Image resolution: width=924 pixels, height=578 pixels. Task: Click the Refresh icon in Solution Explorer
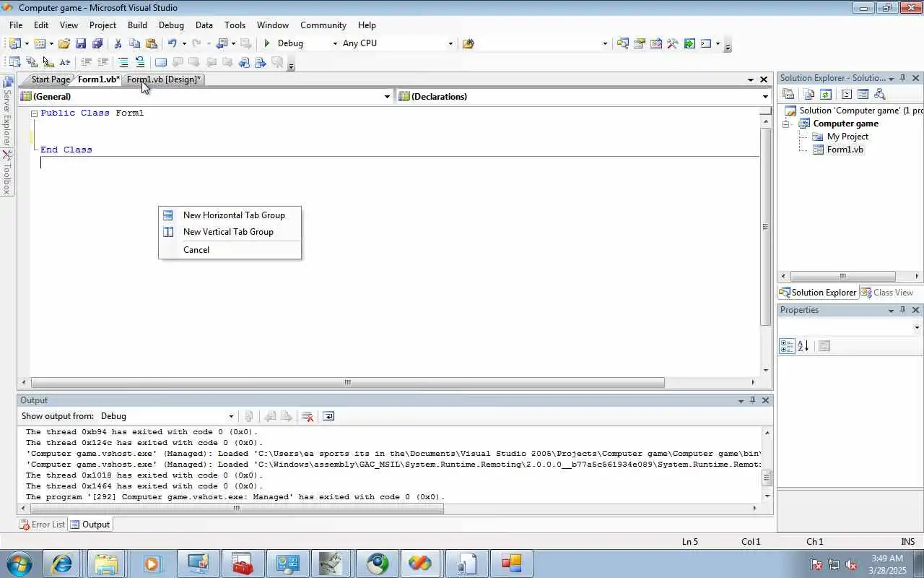826,94
